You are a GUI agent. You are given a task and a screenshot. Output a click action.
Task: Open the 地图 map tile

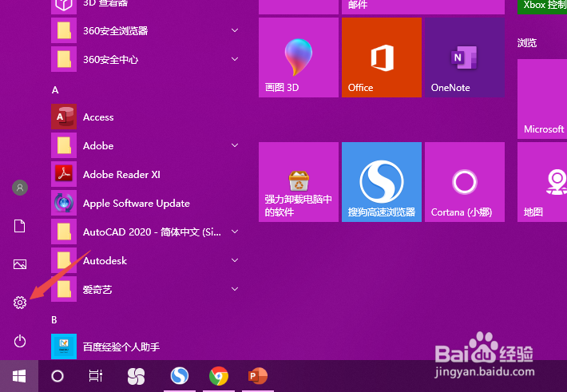(542, 182)
